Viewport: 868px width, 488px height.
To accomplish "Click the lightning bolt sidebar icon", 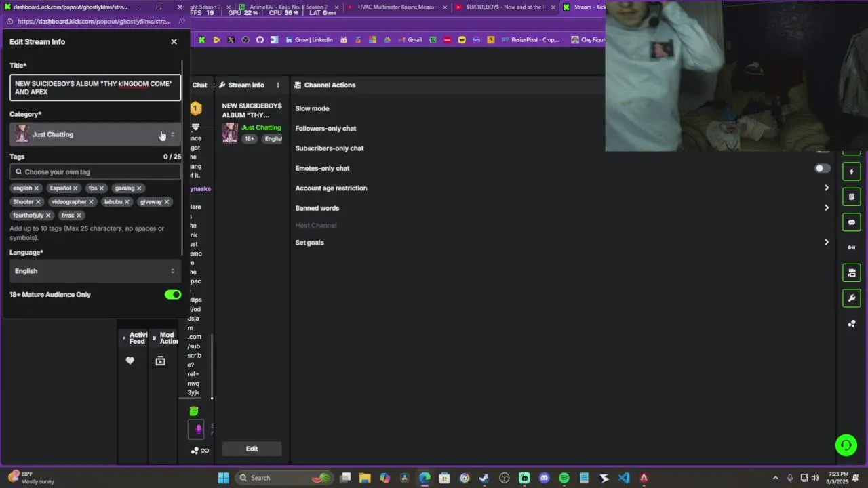I will pos(852,171).
